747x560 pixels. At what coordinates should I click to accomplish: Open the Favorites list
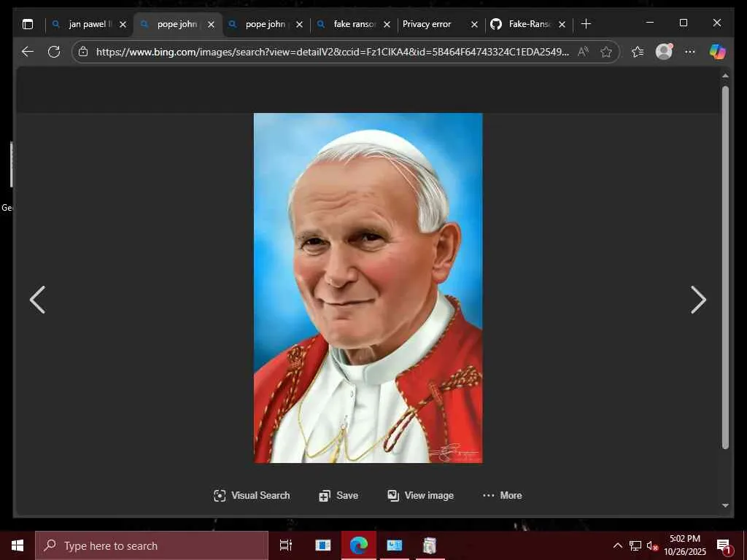(638, 52)
